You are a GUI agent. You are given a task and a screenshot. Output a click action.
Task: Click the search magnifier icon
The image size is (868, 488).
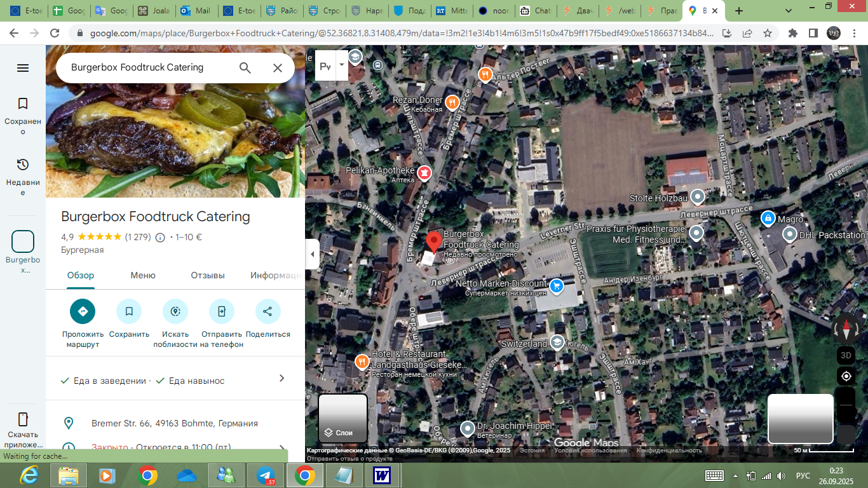click(245, 68)
